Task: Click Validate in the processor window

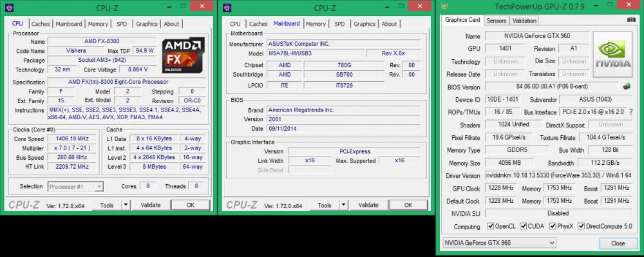Action: point(150,205)
